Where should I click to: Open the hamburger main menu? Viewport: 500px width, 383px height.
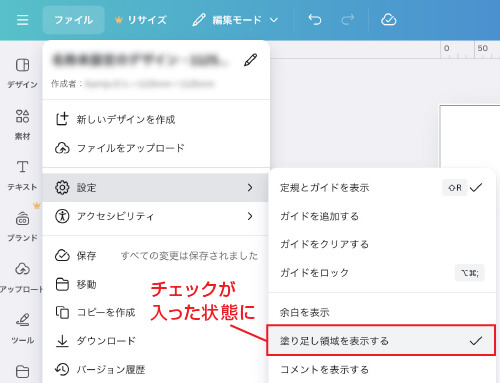(x=23, y=20)
